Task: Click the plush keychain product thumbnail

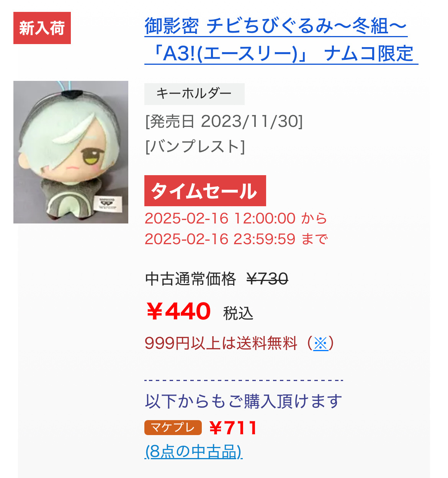Action: tap(71, 152)
